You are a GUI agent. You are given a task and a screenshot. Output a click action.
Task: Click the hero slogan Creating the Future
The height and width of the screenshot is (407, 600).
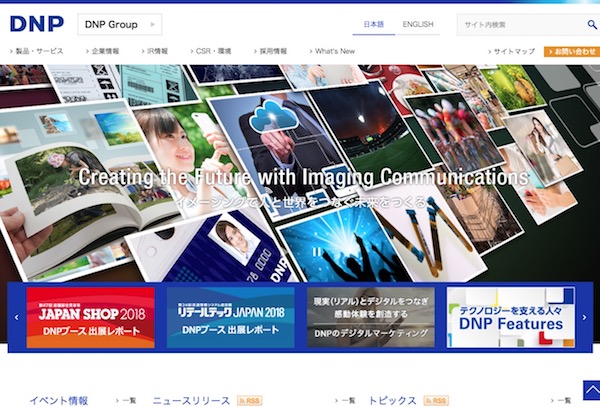pos(303,177)
